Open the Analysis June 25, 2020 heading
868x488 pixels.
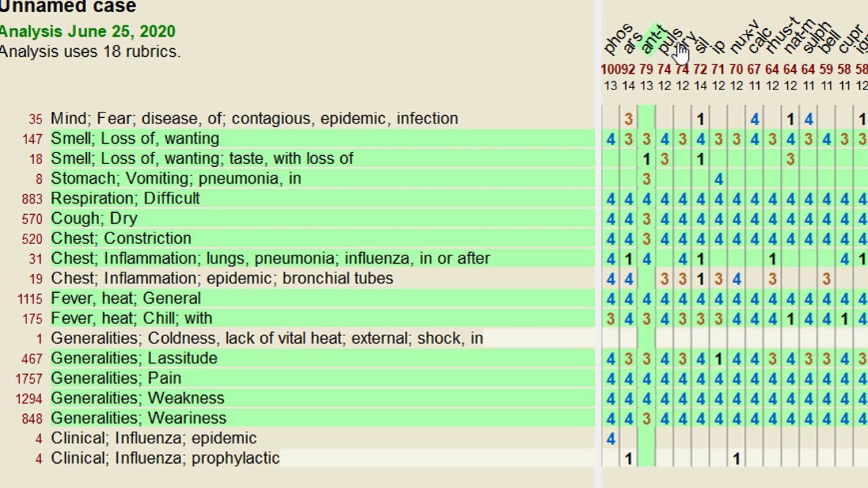tap(87, 31)
